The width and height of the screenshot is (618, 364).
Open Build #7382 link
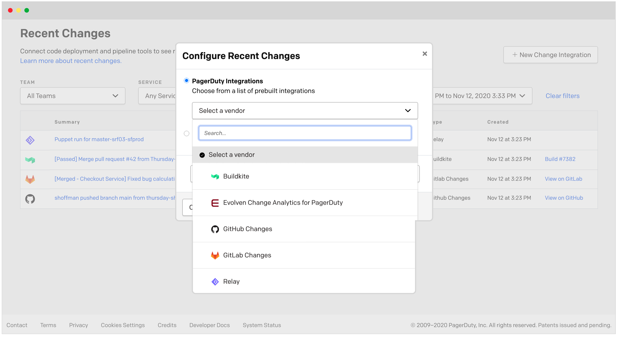(x=560, y=159)
